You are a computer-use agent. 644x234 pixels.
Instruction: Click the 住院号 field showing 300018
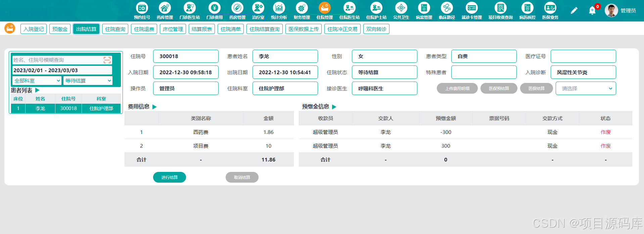coord(186,56)
